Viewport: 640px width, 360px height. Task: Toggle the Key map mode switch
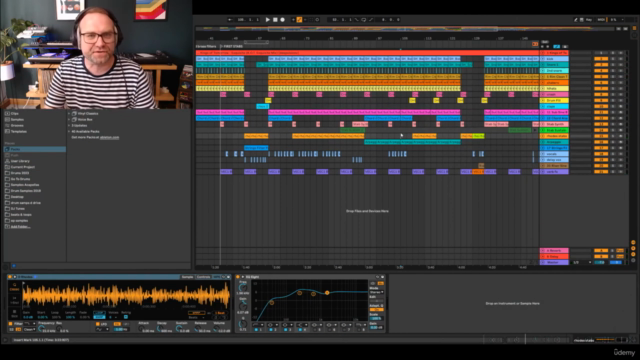coord(589,20)
